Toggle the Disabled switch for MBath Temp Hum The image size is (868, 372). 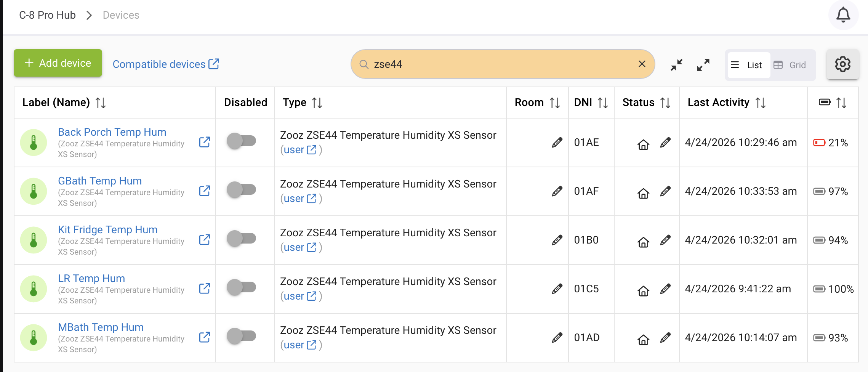click(241, 336)
